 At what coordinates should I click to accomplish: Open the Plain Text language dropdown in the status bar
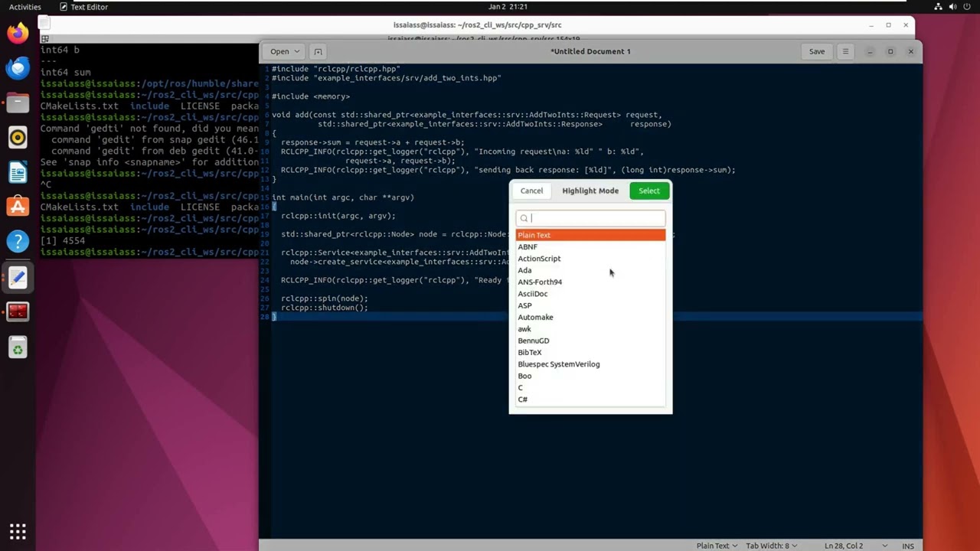(717, 546)
